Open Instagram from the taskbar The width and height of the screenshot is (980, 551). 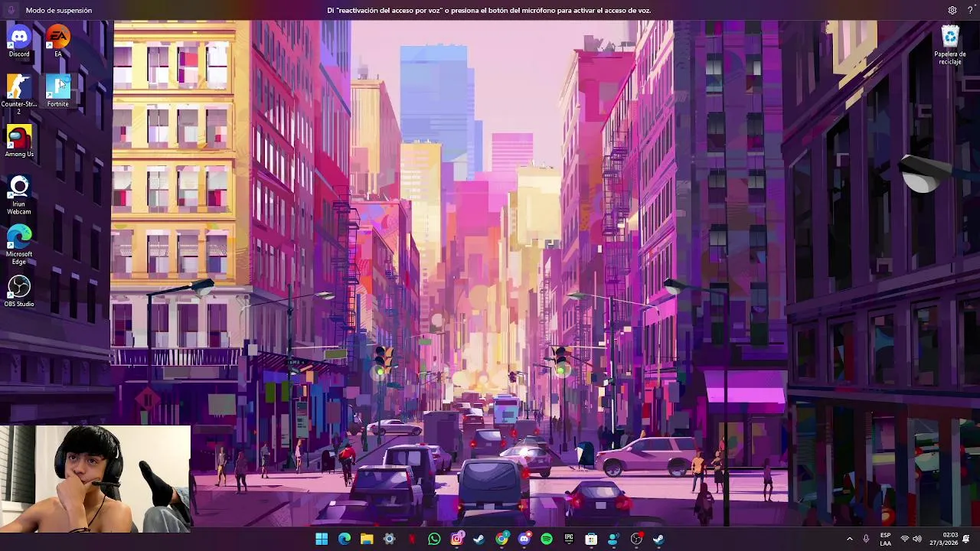[457, 539]
